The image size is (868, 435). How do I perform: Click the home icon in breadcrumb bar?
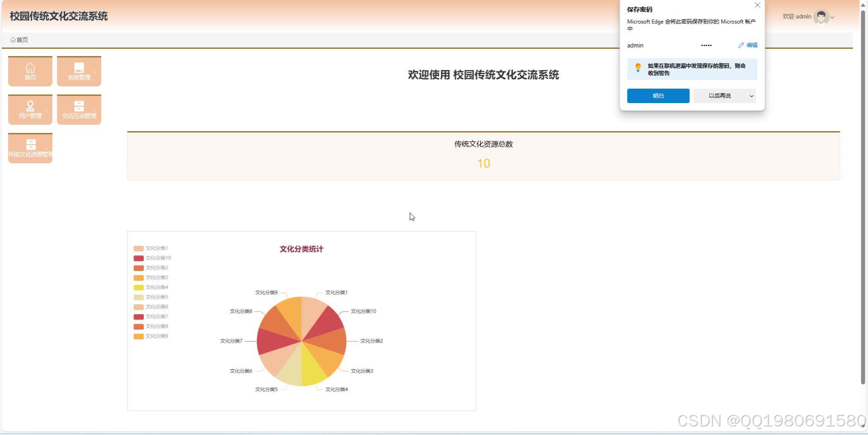pos(13,39)
